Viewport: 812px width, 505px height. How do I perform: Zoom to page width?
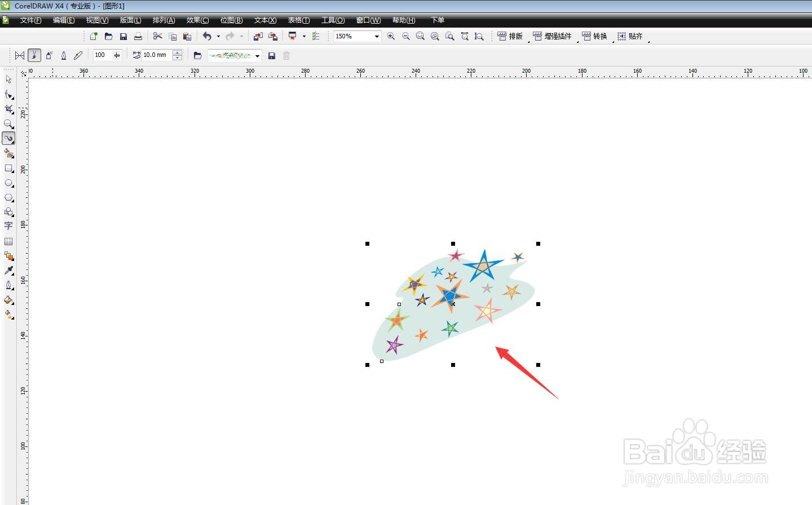click(465, 36)
